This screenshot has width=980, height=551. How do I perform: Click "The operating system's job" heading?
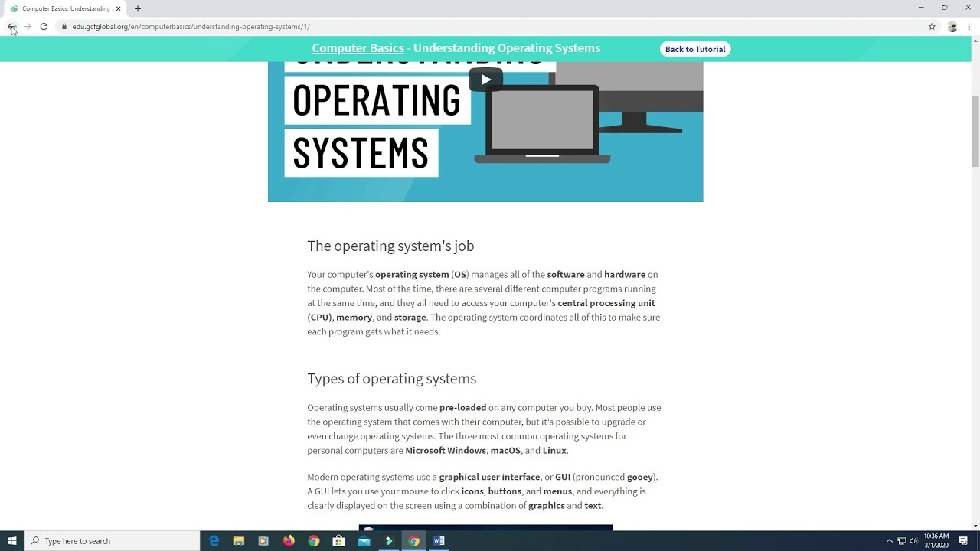pos(390,246)
